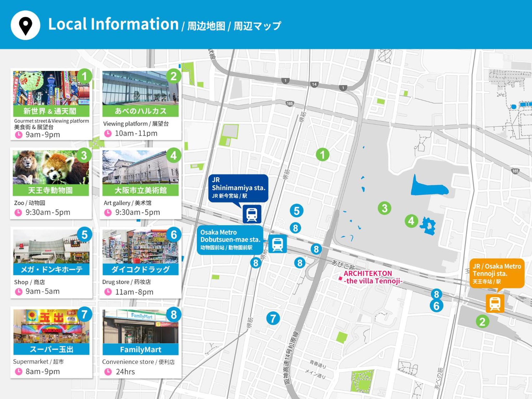
Task: Click the number 3 badge on the zoo photo
Action: point(84,155)
